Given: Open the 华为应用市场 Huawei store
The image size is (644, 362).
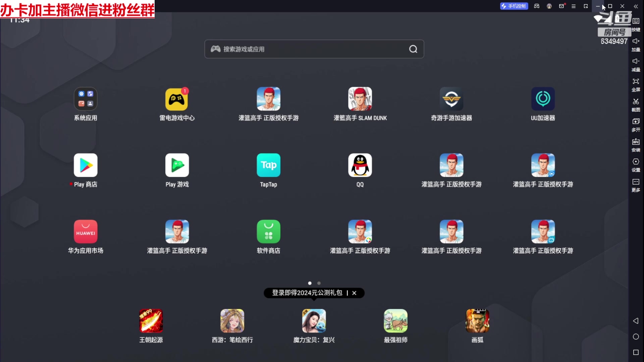Looking at the screenshot, I should [86, 232].
